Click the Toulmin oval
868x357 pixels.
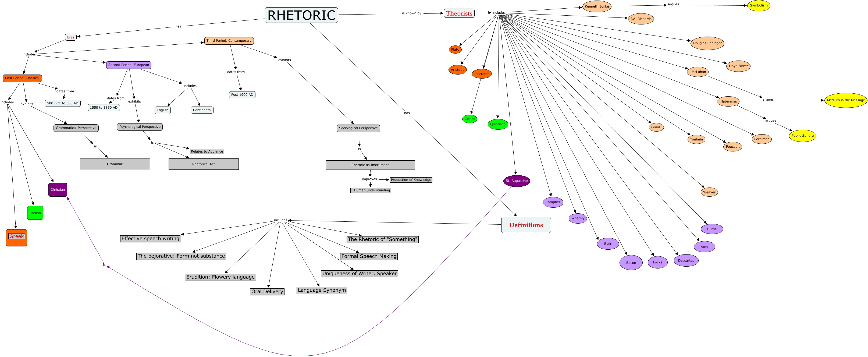pos(696,140)
